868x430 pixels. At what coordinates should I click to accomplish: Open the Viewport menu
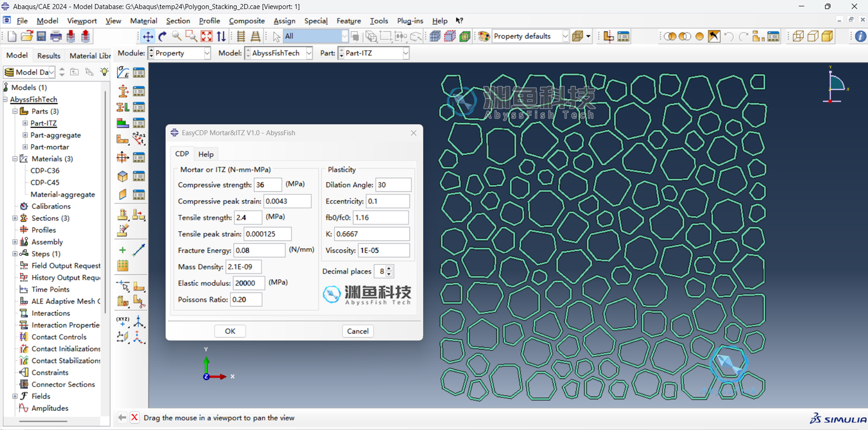tap(82, 21)
